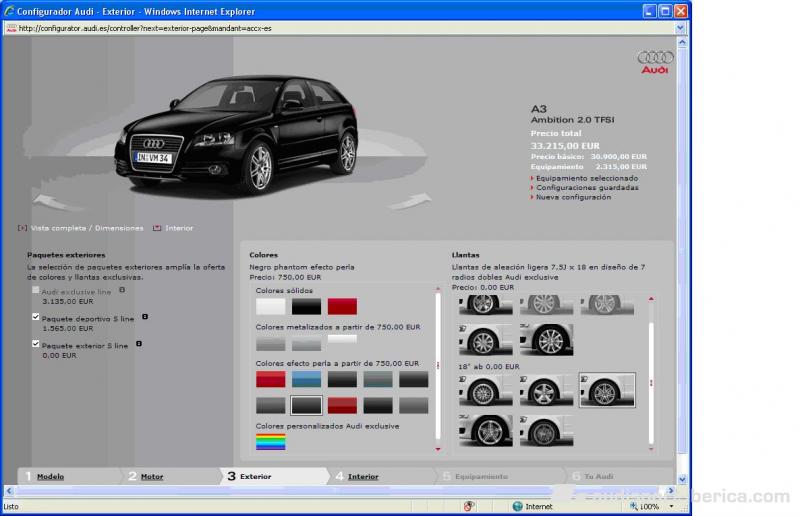Rotate car view right with arrow
Viewport: 800px width, 516px height.
tap(409, 201)
